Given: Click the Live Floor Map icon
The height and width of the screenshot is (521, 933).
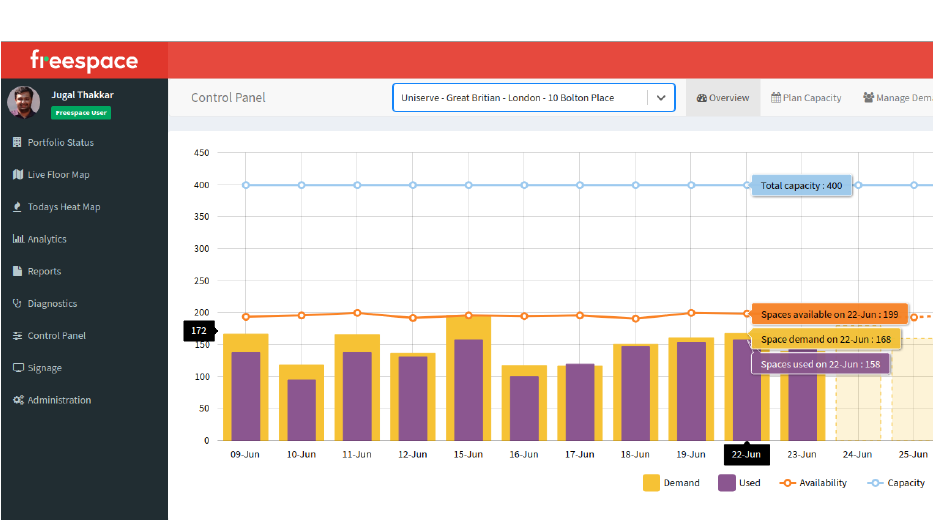Looking at the screenshot, I should click(17, 175).
